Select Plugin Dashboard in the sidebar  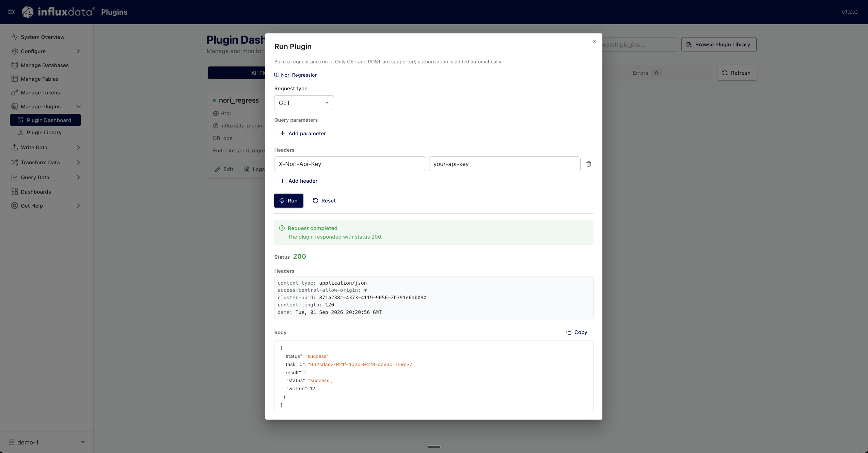click(x=45, y=120)
